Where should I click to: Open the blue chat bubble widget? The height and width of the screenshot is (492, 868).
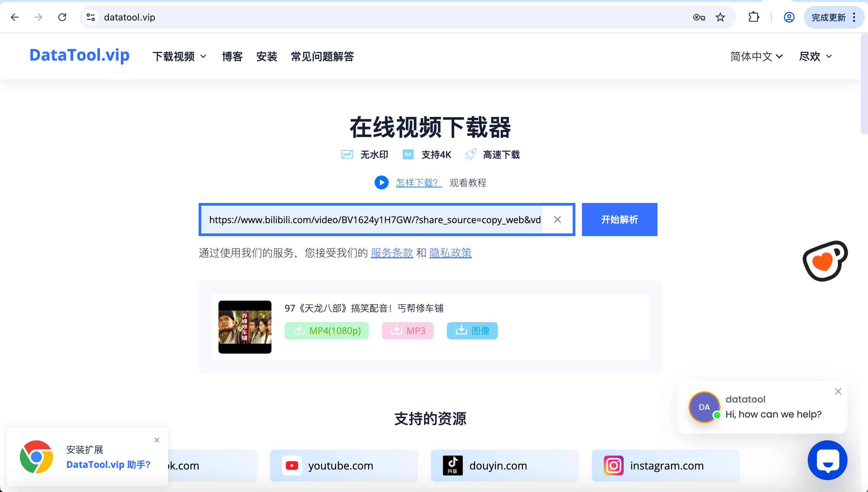click(x=827, y=460)
